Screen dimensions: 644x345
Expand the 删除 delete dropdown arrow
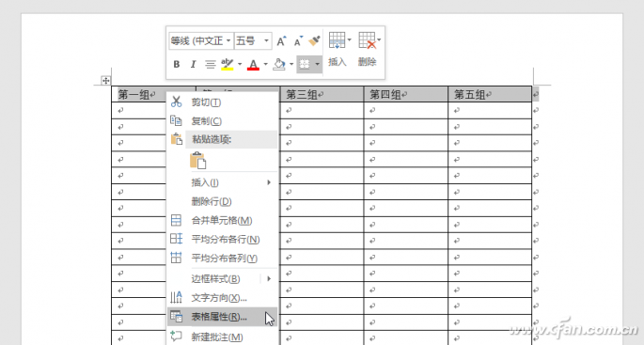tap(379, 39)
